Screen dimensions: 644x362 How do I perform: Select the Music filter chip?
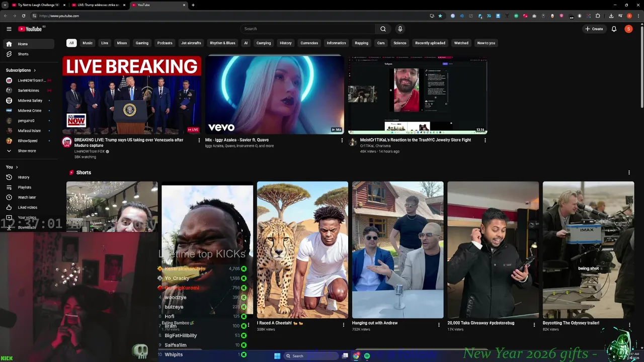coord(88,43)
